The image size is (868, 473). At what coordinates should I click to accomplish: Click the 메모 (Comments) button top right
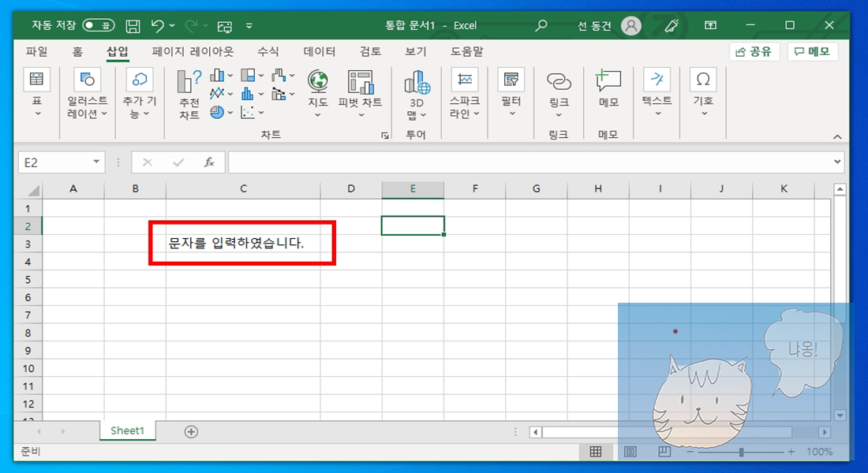click(x=813, y=51)
